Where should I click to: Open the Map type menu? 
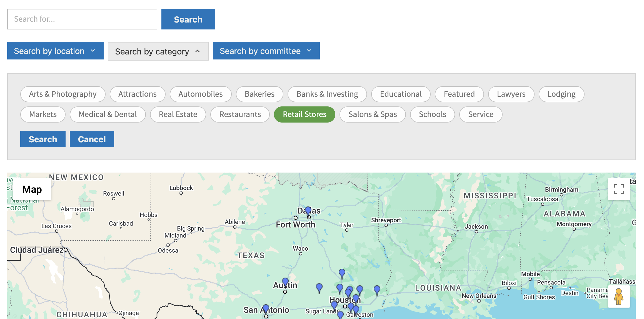(x=32, y=189)
